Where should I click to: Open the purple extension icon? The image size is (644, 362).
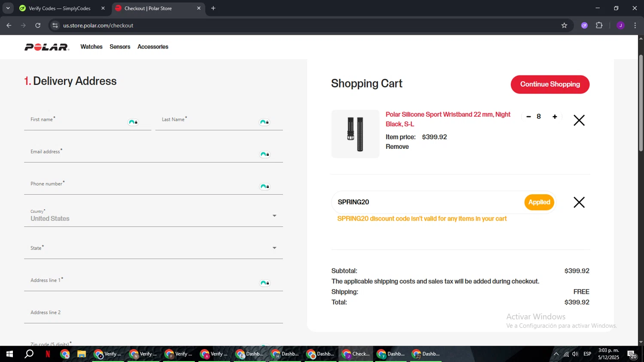pos(584,25)
